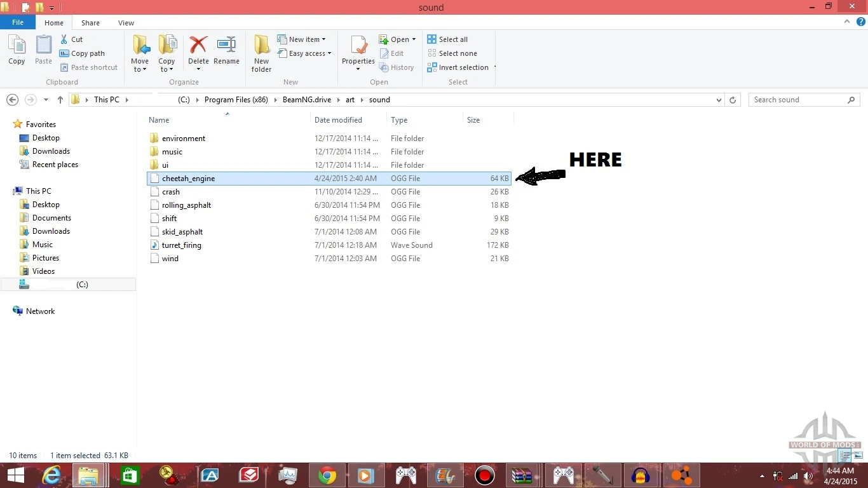Viewport: 868px width, 488px height.
Task: Click the Cut scissors icon
Action: (64, 39)
